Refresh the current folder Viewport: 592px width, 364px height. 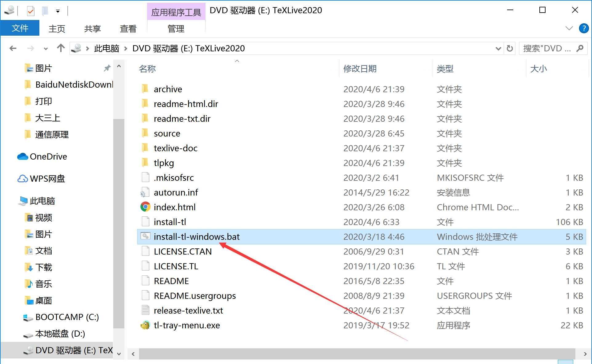pos(510,48)
